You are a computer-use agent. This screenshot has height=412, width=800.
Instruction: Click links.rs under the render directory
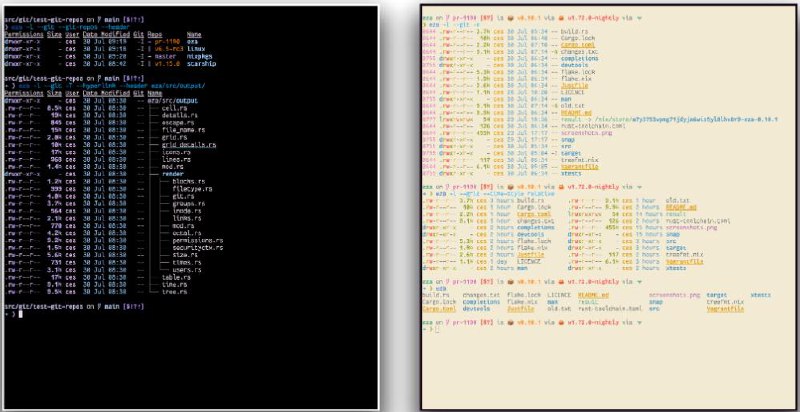click(x=187, y=218)
